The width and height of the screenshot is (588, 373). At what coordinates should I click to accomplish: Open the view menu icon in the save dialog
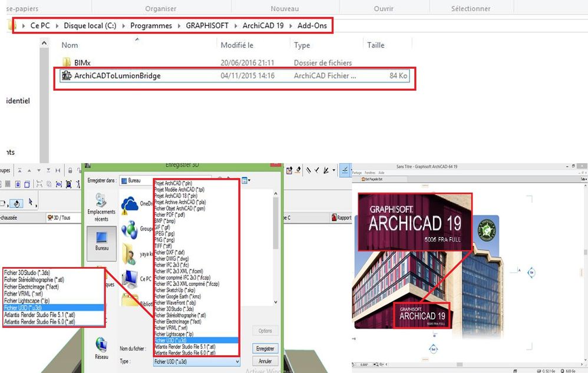tap(246, 181)
